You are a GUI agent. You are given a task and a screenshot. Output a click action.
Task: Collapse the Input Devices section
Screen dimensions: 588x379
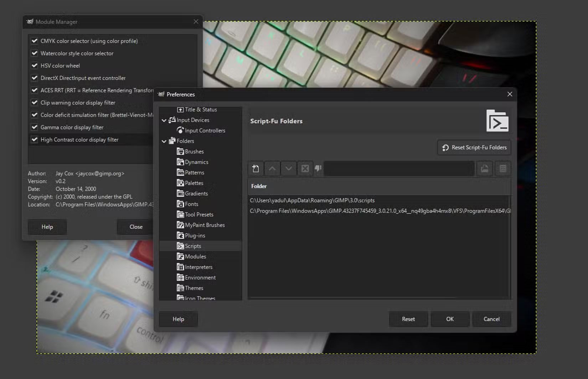pyautogui.click(x=164, y=120)
